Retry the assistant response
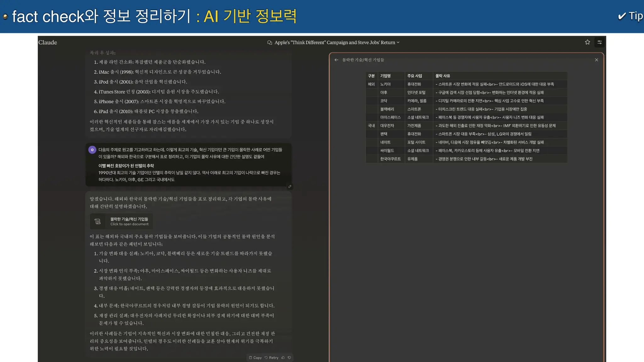The image size is (644, 362). coord(271,358)
